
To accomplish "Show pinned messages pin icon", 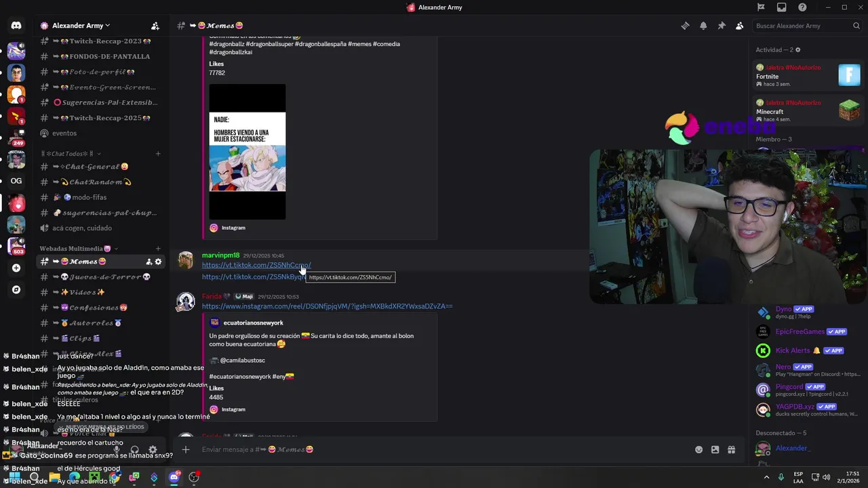I will pos(722,26).
